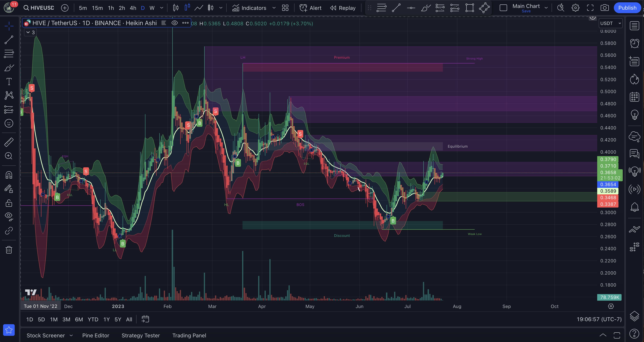Screen dimensions: 644x342
Task: Enter fullscreen mode
Action: pos(590,8)
